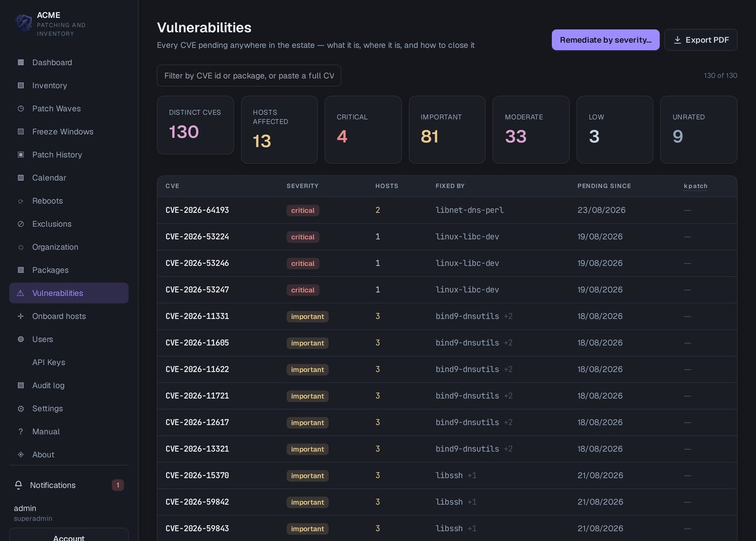Screen dimensions: 756x541
Task: Open the Notifications count badge
Action: point(118,485)
